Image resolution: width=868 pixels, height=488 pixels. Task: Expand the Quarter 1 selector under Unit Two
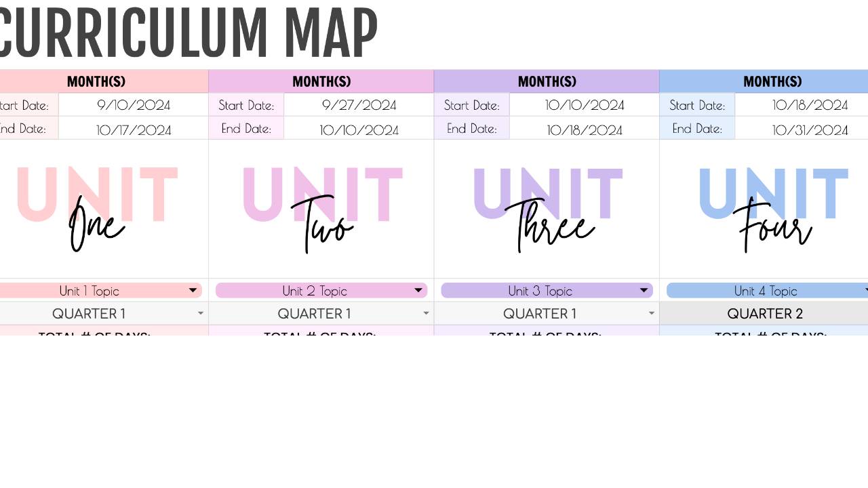click(x=426, y=313)
